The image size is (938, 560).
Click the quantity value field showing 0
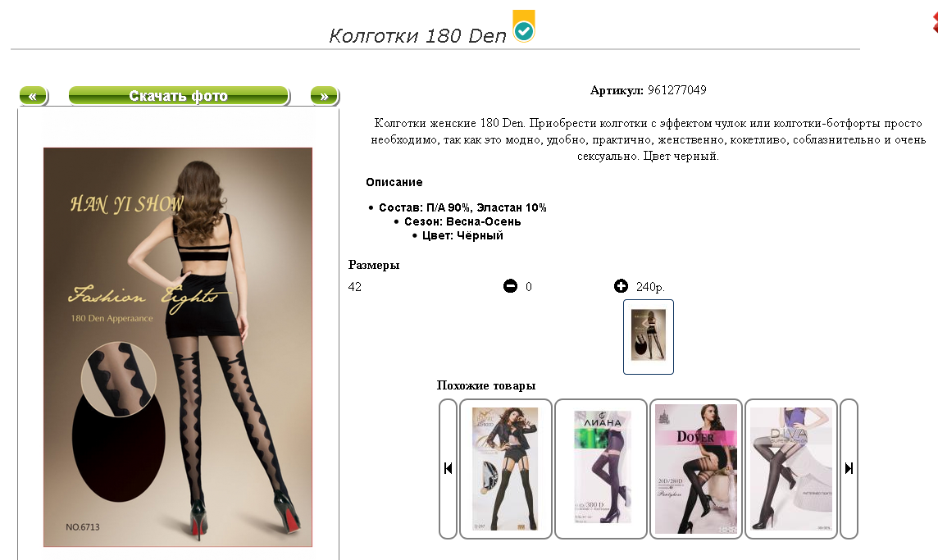tap(529, 287)
